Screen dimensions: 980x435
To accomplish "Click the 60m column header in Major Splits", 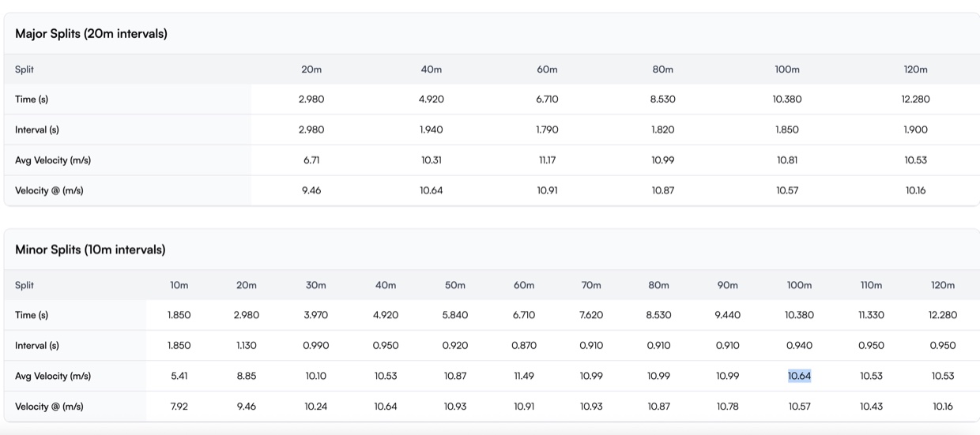I will (x=547, y=69).
